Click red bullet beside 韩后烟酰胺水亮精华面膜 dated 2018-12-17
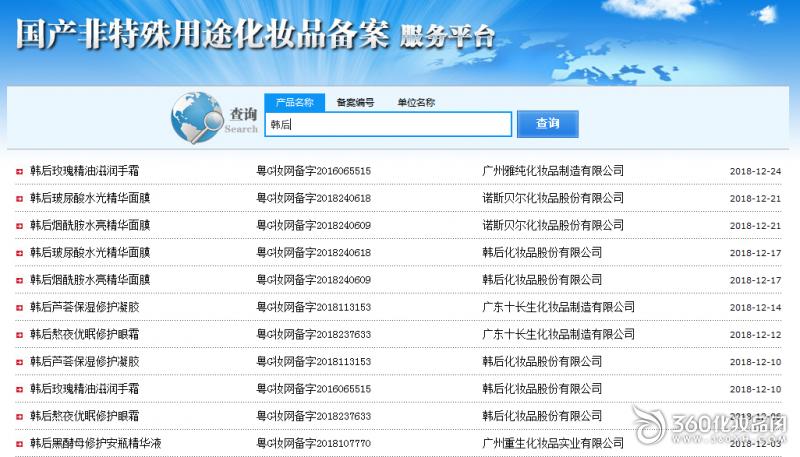 (19, 281)
